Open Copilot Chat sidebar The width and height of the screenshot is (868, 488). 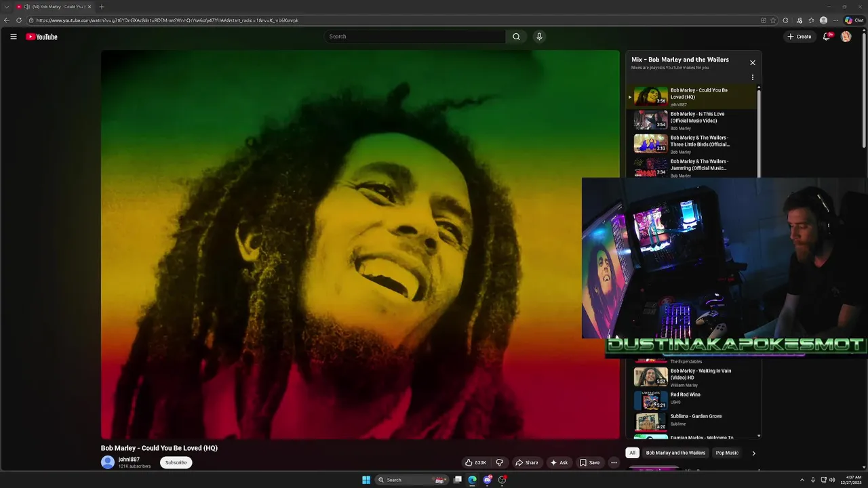point(854,20)
